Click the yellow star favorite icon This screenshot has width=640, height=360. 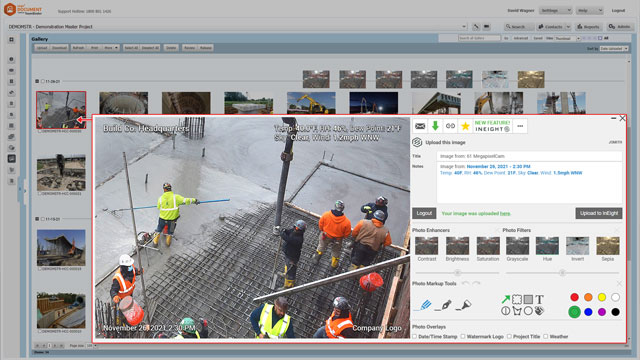coord(465,126)
